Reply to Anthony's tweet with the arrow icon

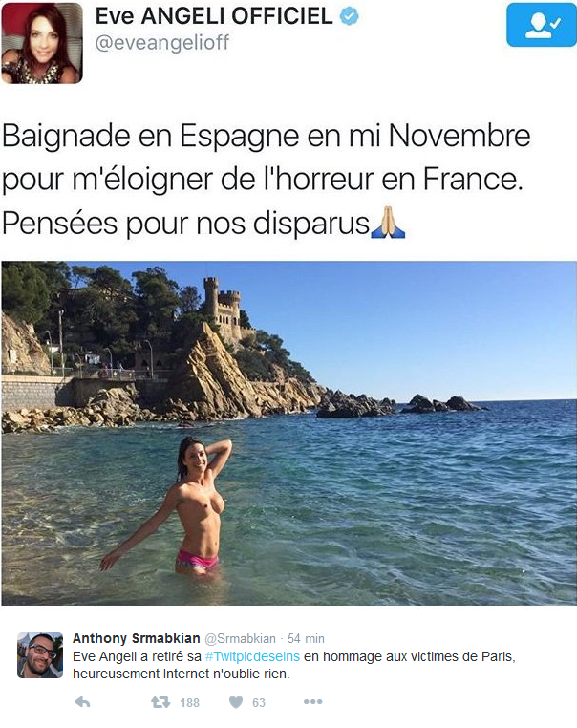82,702
